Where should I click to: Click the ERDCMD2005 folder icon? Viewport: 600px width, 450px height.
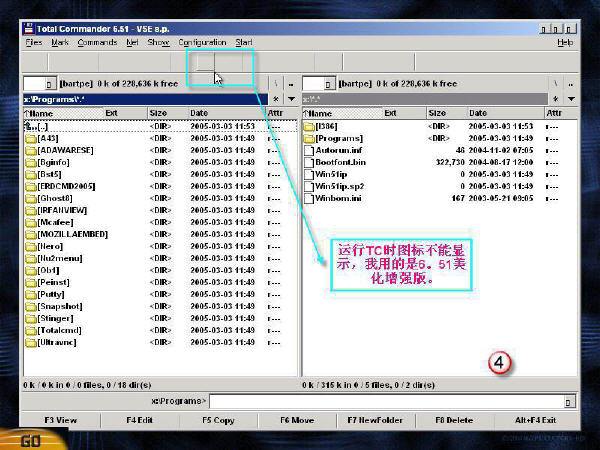click(30, 186)
